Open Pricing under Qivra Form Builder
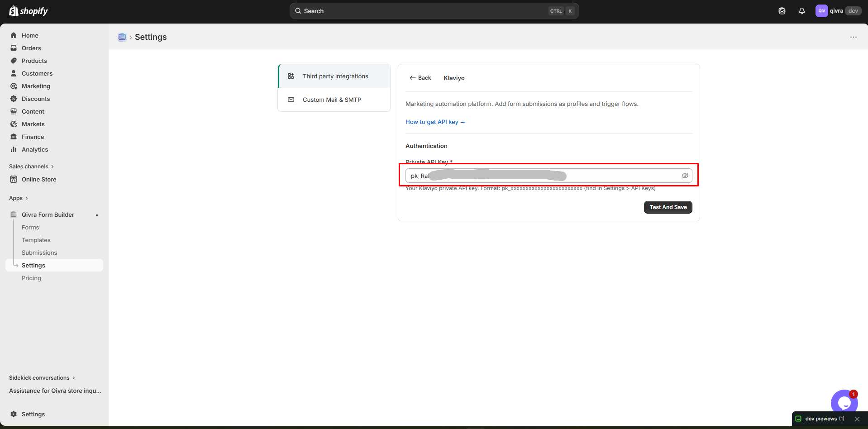This screenshot has width=868, height=429. (x=31, y=278)
